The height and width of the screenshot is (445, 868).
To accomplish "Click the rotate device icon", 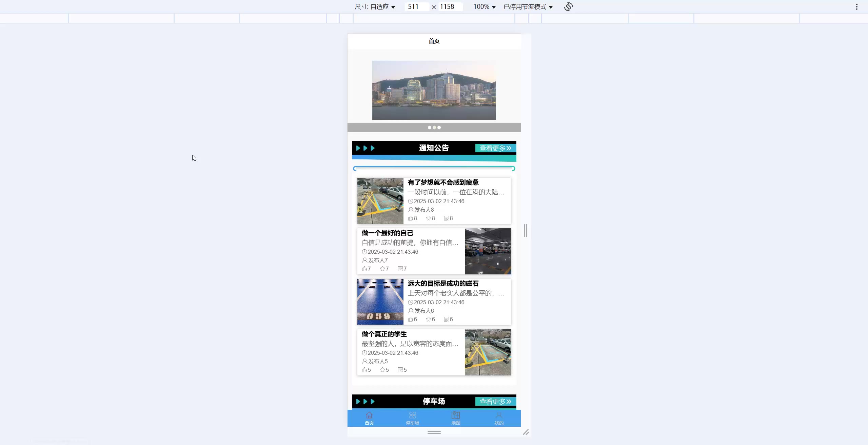I will (568, 7).
